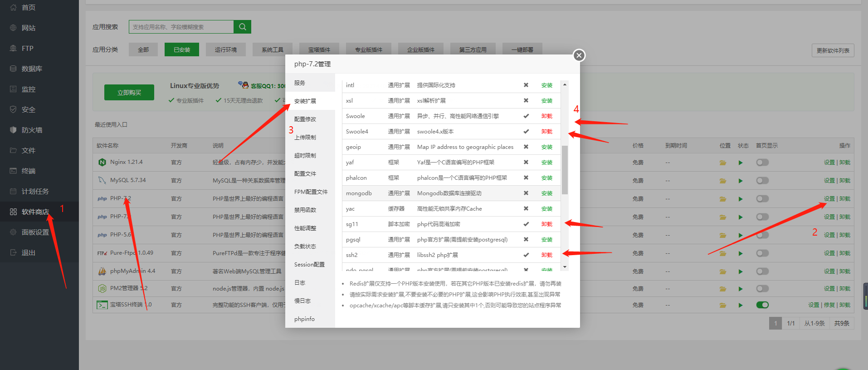Image resolution: width=868 pixels, height=370 pixels.
Task: Open the 计划任务 sidebar icon
Action: coord(13,191)
